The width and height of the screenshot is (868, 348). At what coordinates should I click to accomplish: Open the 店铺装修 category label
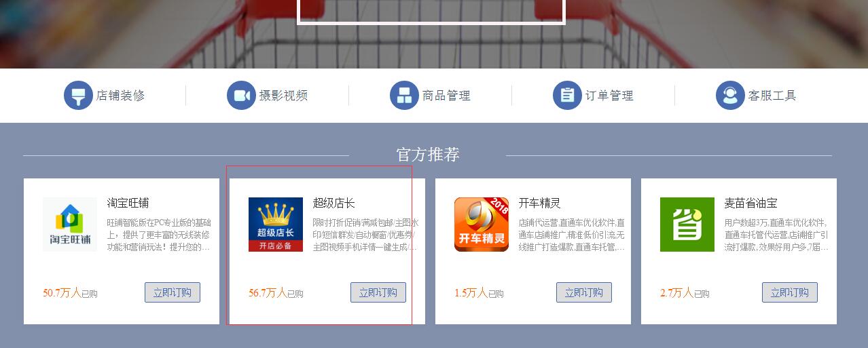[121, 96]
